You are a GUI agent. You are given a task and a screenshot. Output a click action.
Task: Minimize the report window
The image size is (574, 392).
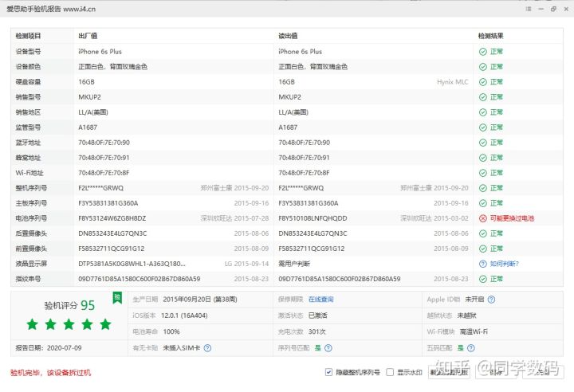point(541,9)
